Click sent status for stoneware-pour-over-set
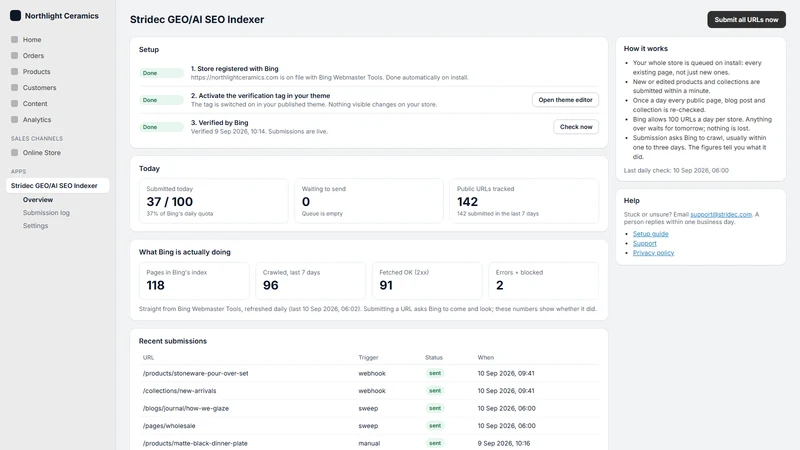The width and height of the screenshot is (800, 450). point(435,373)
